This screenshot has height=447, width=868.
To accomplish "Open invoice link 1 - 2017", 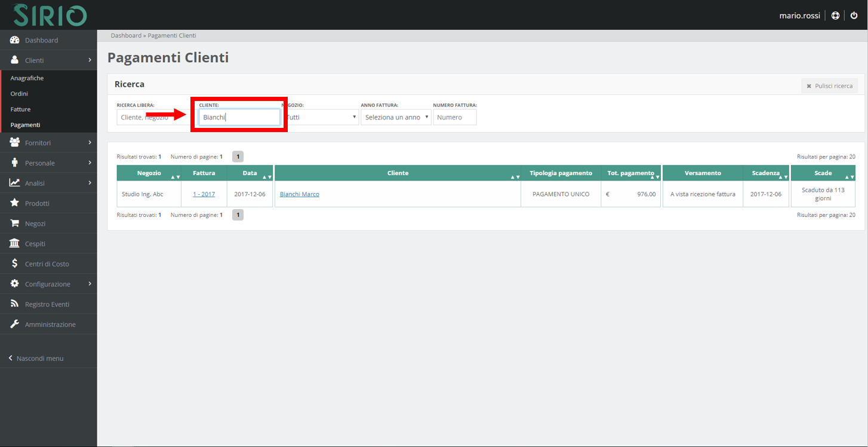I will 204,194.
